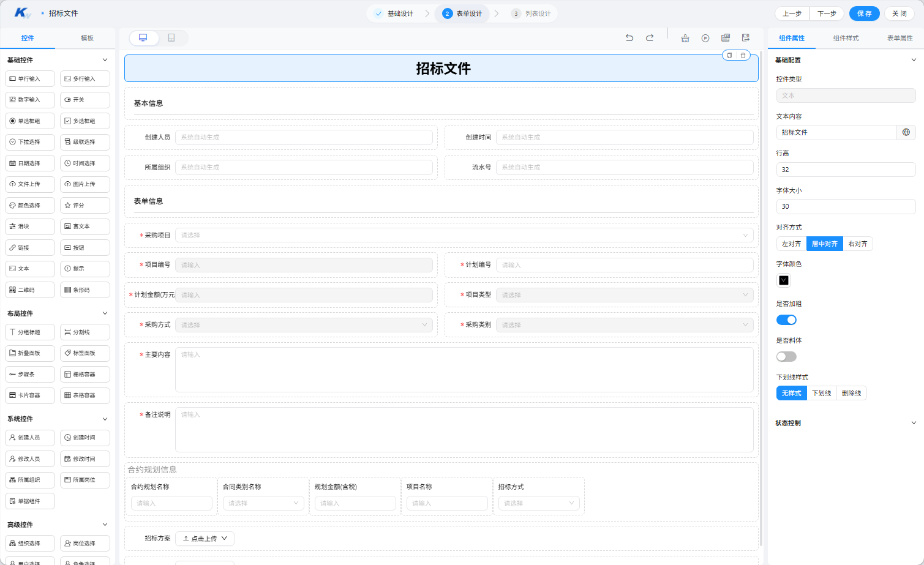This screenshot has height=565, width=924.
Task: Open the 表单属性 tab
Action: [900, 38]
